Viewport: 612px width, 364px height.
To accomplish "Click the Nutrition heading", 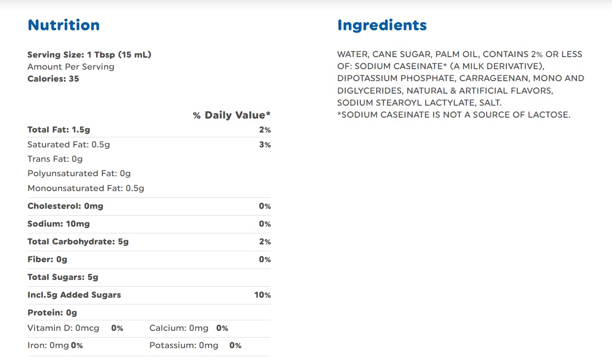I will pyautogui.click(x=63, y=25).
